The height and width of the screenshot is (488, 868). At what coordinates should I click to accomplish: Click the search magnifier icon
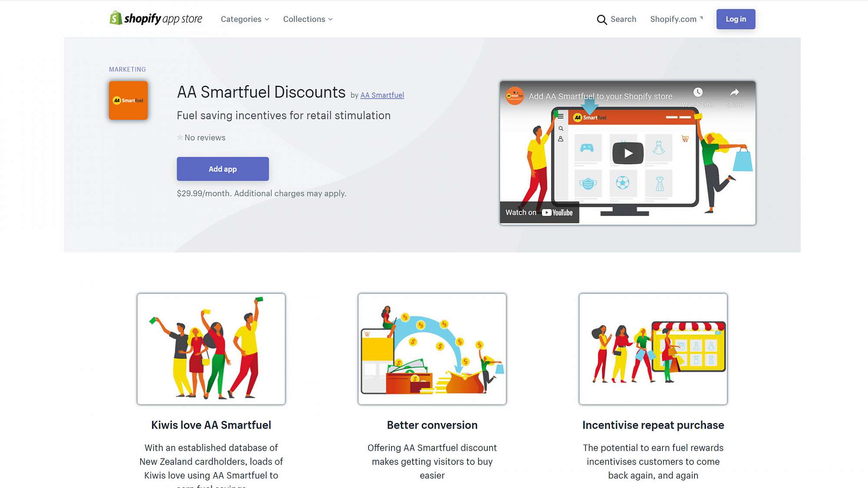pos(602,20)
